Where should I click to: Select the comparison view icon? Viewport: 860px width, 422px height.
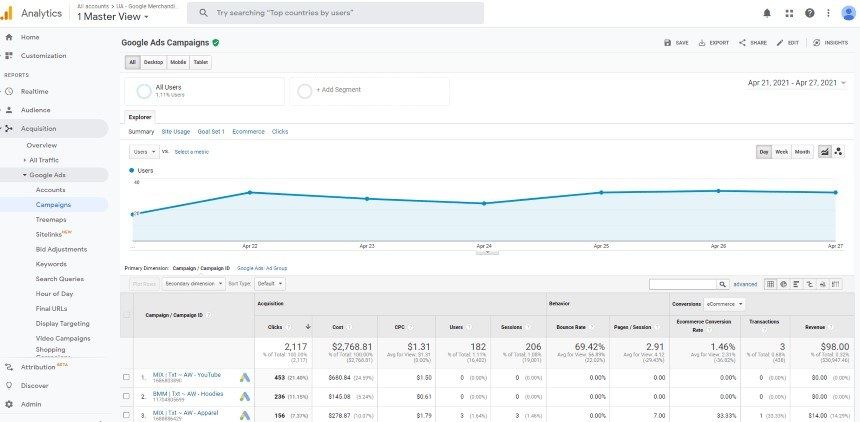tap(809, 284)
